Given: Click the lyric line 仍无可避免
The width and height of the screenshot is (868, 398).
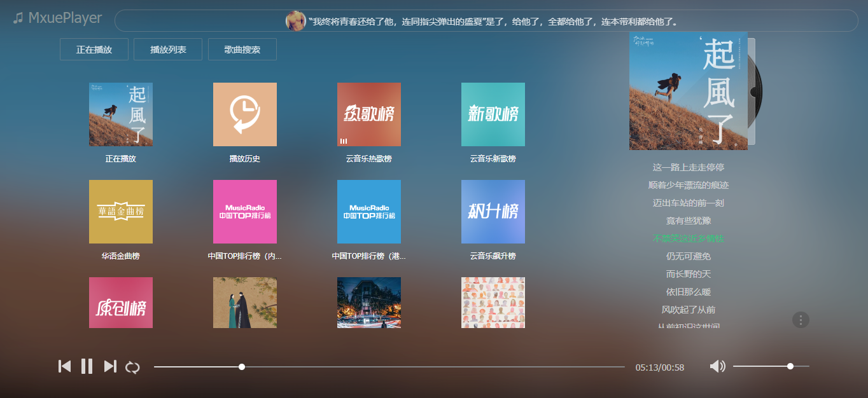Looking at the screenshot, I should pyautogui.click(x=689, y=256).
